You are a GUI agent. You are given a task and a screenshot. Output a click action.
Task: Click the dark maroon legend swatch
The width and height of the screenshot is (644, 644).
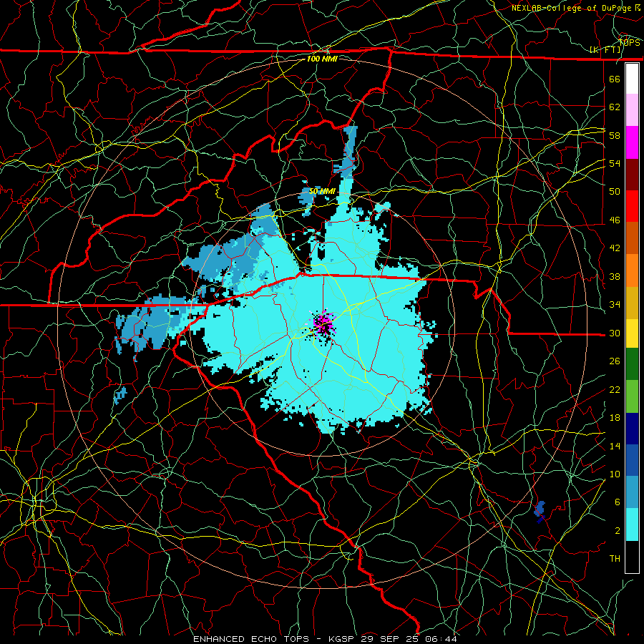(x=632, y=175)
